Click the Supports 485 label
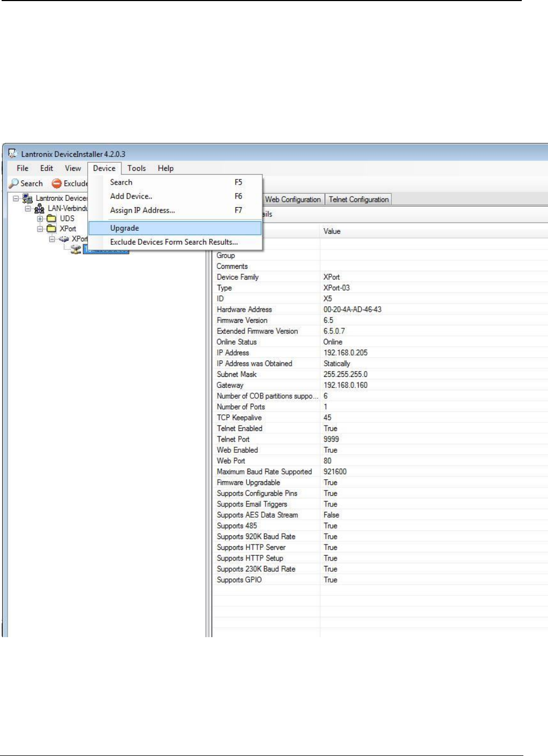This screenshot has height=756, width=548. coord(237,526)
